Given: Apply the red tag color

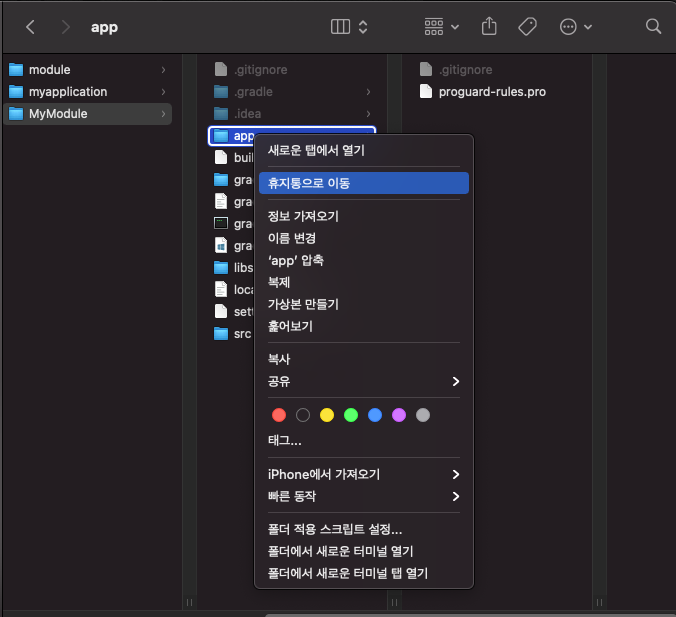Looking at the screenshot, I should pos(279,415).
